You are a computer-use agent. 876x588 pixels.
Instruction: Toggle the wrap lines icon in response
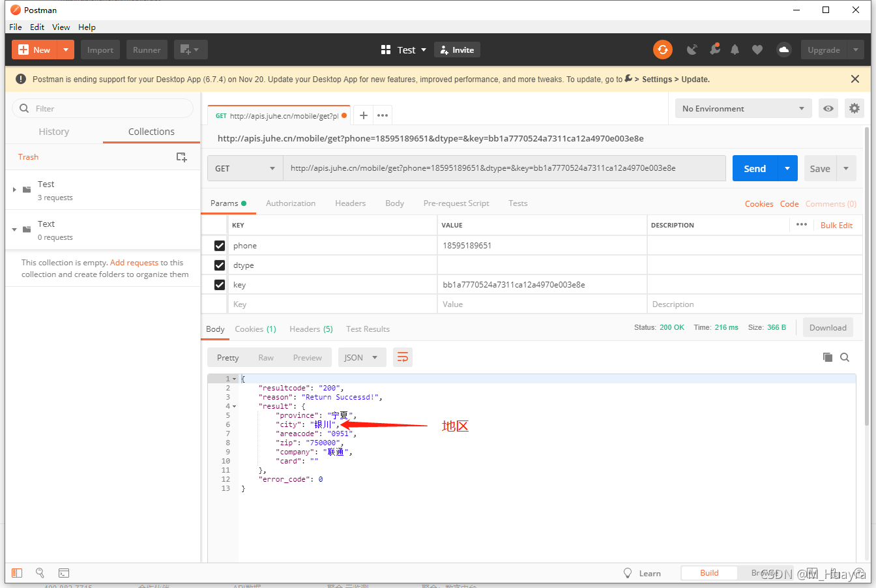[x=403, y=357]
